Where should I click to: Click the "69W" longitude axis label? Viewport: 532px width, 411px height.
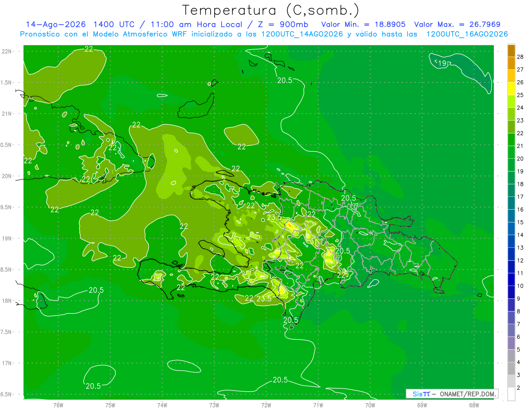(x=422, y=405)
